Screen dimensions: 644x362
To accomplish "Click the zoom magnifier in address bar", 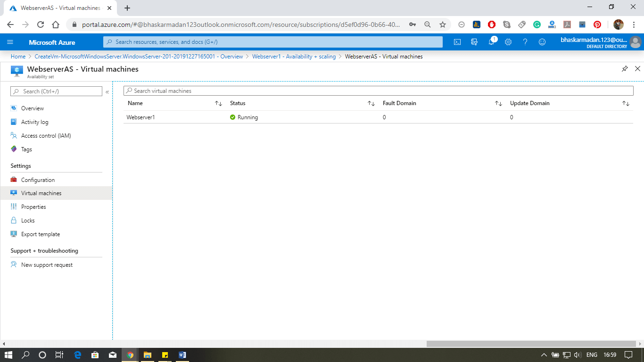I will pos(427,25).
